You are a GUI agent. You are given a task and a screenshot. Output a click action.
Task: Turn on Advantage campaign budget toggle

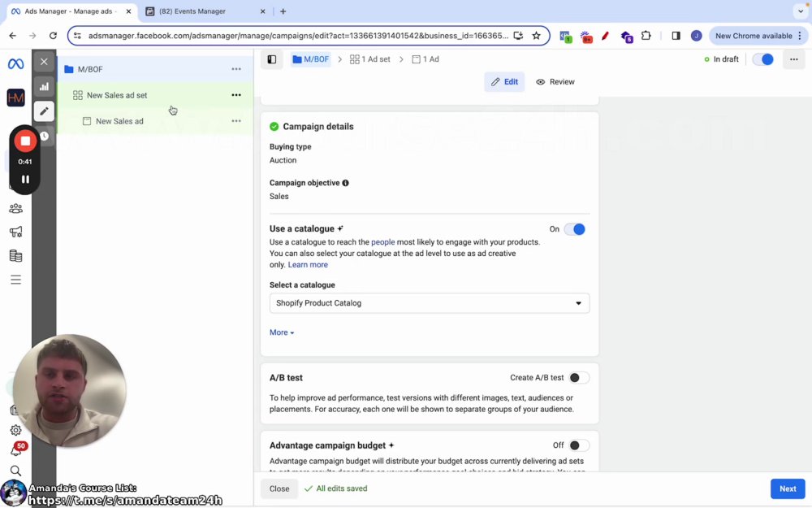coord(578,445)
